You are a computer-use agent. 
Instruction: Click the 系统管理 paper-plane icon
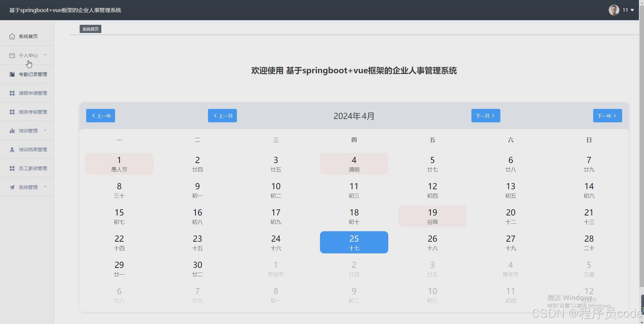(12, 187)
